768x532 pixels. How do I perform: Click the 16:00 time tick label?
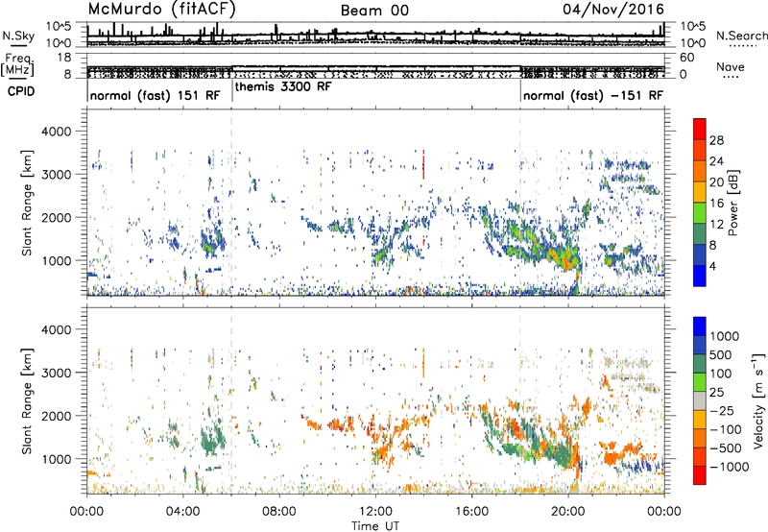[x=472, y=512]
